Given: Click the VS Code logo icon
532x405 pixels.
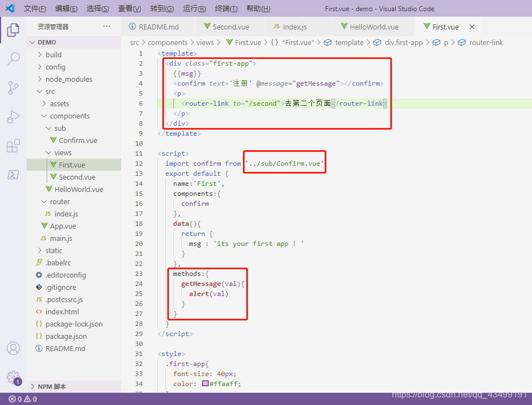Looking at the screenshot, I should pos(10,8).
